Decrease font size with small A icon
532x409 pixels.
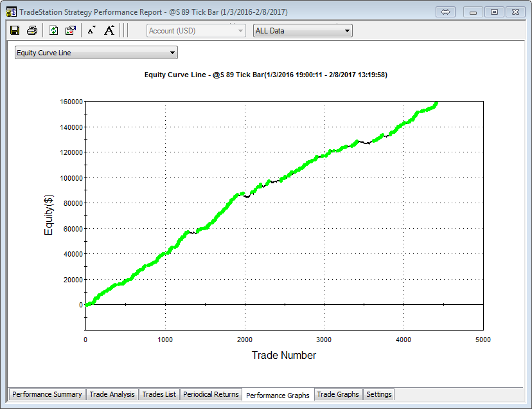tap(91, 30)
